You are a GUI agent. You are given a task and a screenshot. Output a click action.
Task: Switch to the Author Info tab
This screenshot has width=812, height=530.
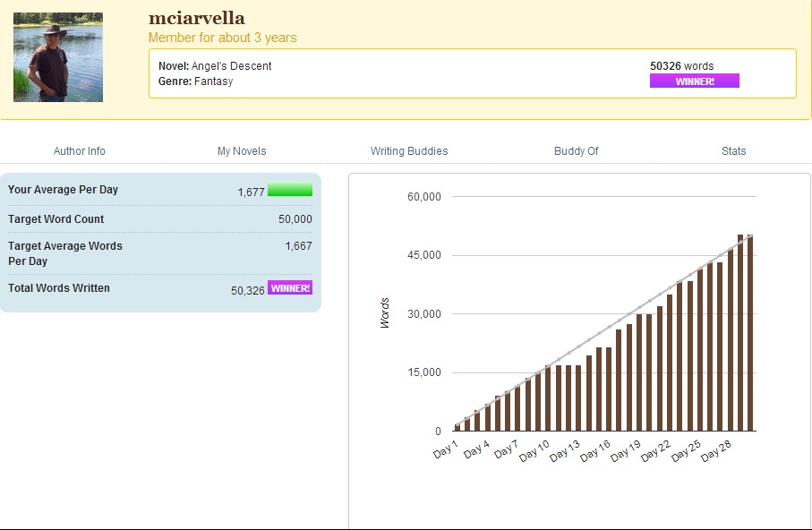pyautogui.click(x=80, y=151)
